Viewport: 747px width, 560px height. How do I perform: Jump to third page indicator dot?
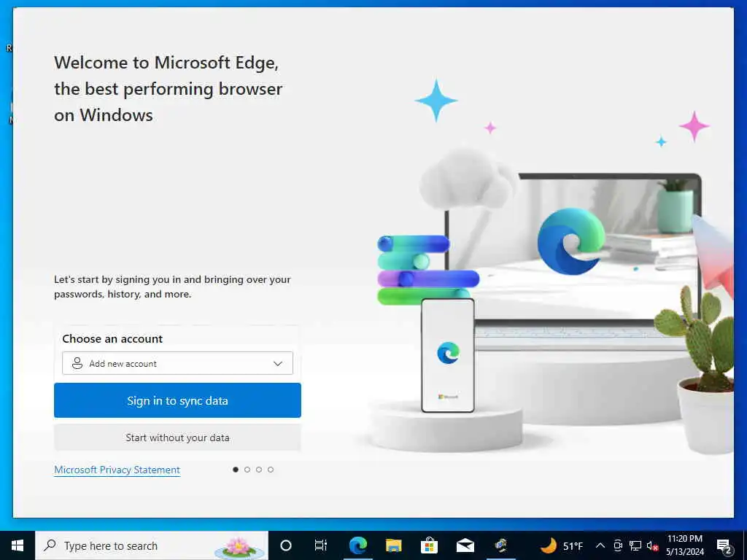(259, 470)
